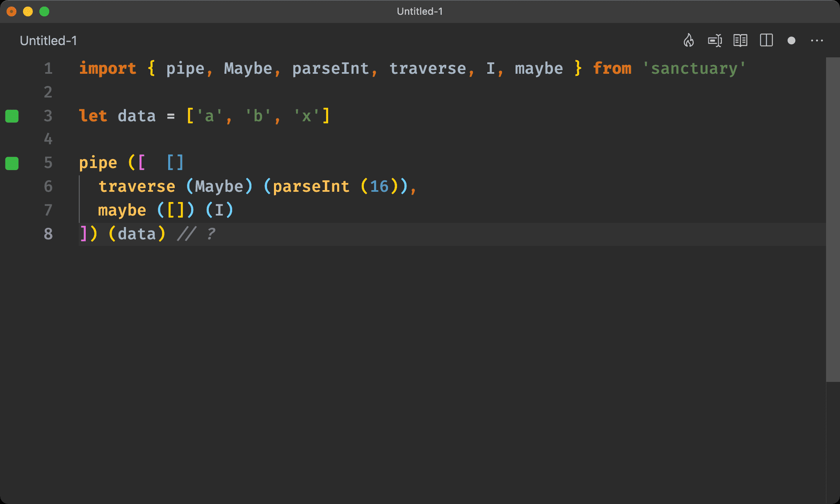Click the yellow minimize window button
This screenshot has width=840, height=504.
point(28,11)
